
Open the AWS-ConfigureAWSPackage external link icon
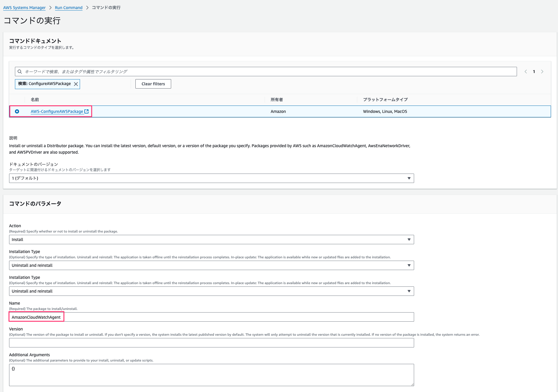tap(86, 111)
